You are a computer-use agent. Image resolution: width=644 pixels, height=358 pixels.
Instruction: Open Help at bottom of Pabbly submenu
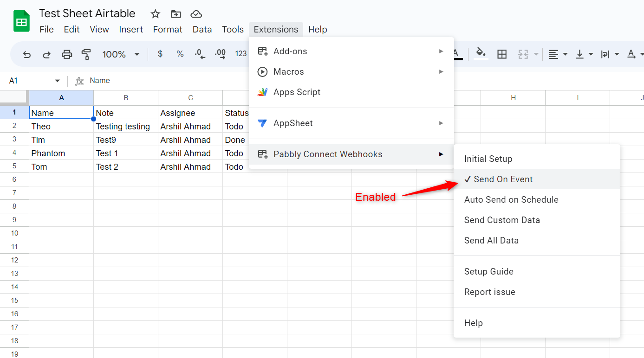(537, 323)
